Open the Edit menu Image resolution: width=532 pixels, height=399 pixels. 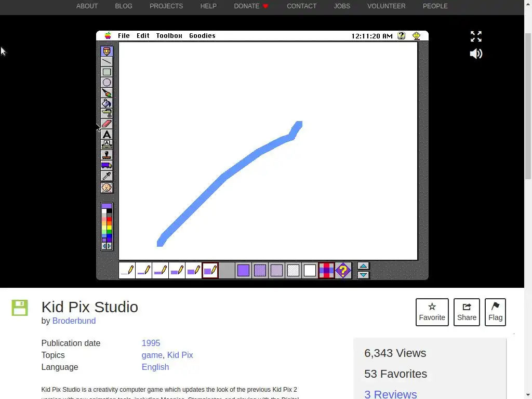[x=143, y=36]
